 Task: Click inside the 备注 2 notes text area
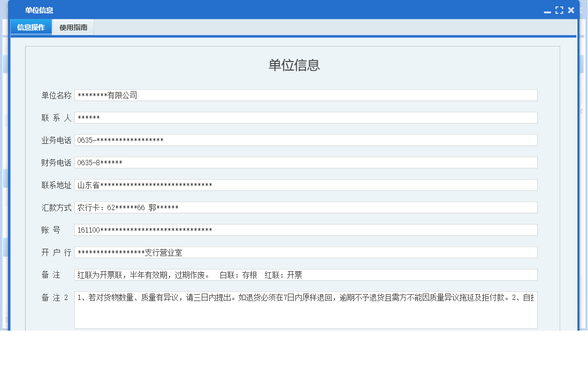[305, 310]
